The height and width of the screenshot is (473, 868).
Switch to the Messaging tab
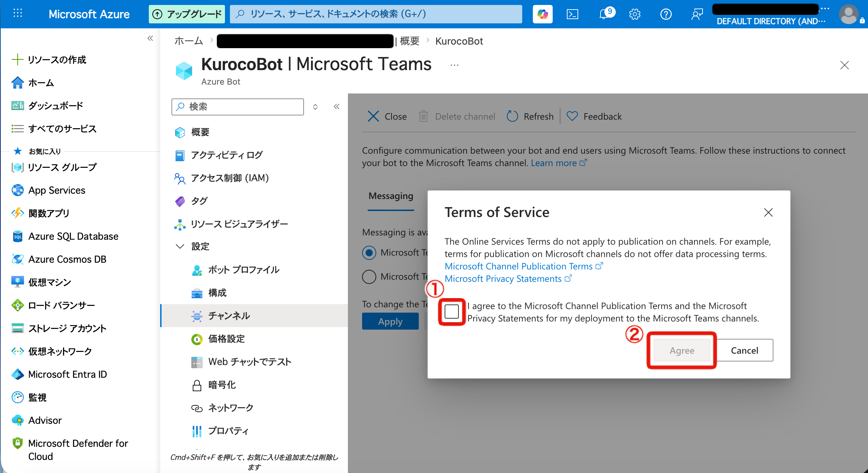pos(391,196)
